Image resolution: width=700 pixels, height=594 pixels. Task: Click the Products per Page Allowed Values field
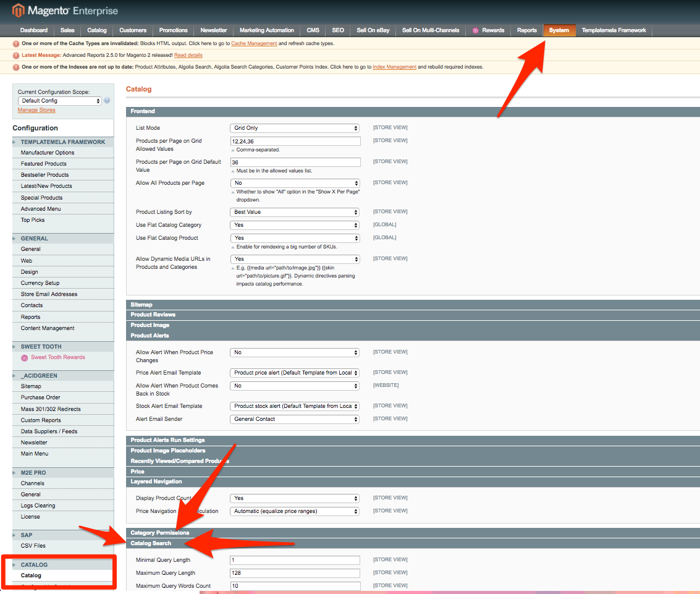(295, 142)
